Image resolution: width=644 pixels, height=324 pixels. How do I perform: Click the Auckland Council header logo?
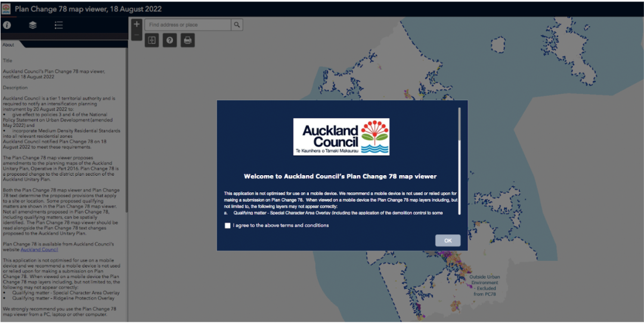5,8
